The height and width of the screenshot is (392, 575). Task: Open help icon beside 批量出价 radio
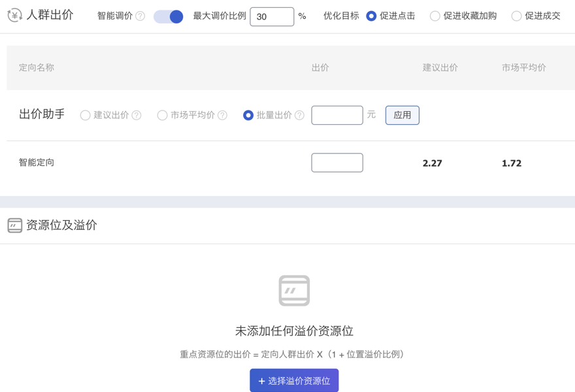300,115
